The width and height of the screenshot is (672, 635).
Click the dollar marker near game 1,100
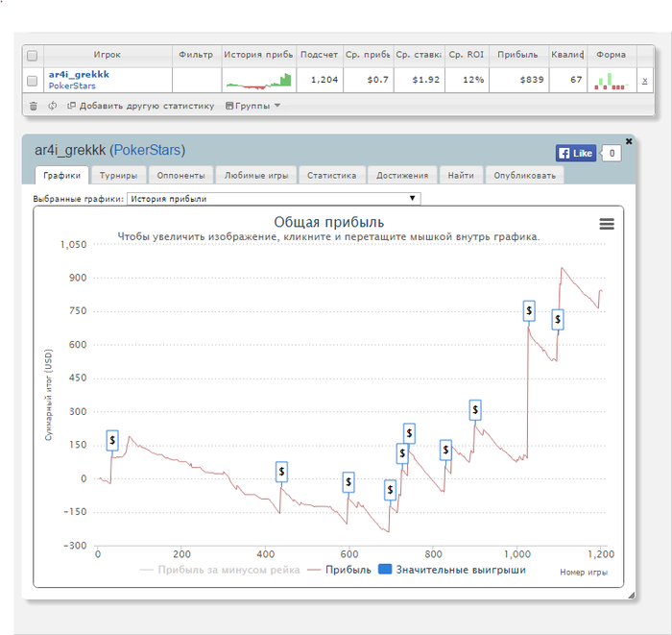click(558, 320)
